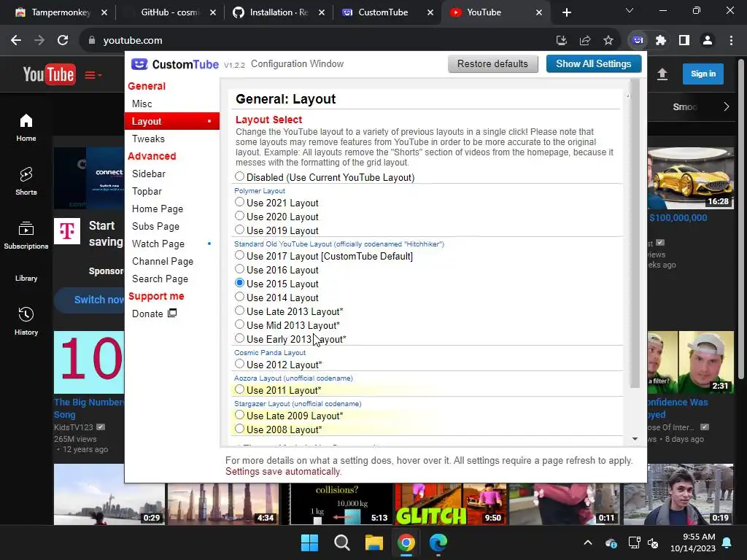The width and height of the screenshot is (747, 560).
Task: Click the CustomTube extension icon in toolbar
Action: [638, 41]
